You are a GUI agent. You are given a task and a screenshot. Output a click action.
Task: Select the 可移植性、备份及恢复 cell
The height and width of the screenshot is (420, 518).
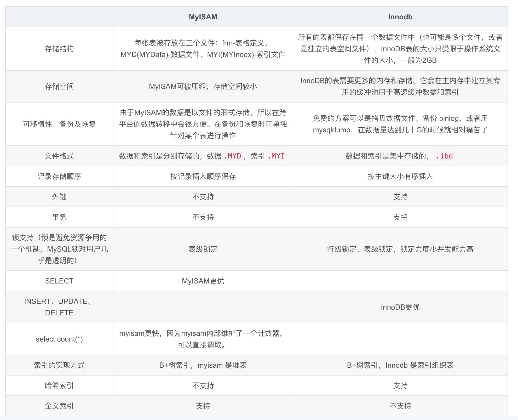(59, 124)
